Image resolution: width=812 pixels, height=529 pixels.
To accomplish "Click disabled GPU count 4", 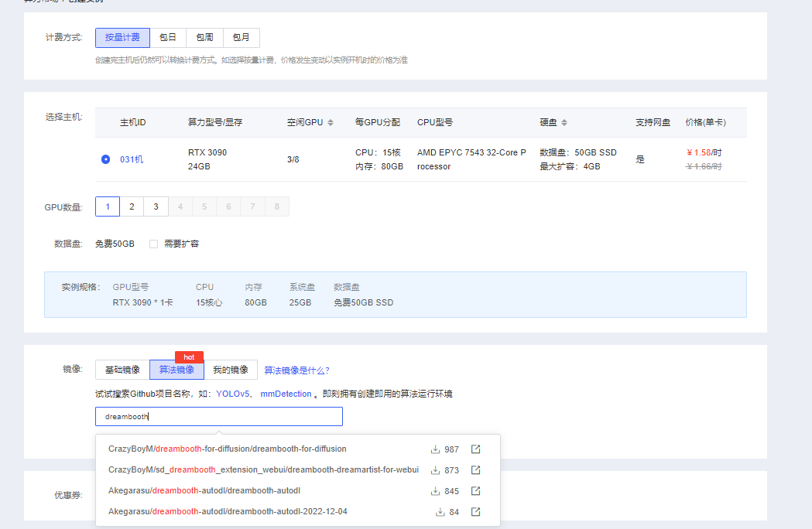I will 180,206.
